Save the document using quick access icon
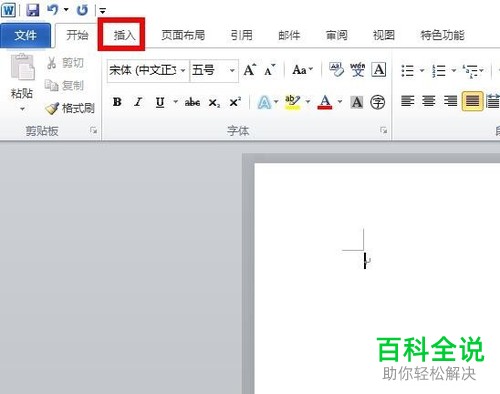The image size is (500, 394). click(x=33, y=10)
